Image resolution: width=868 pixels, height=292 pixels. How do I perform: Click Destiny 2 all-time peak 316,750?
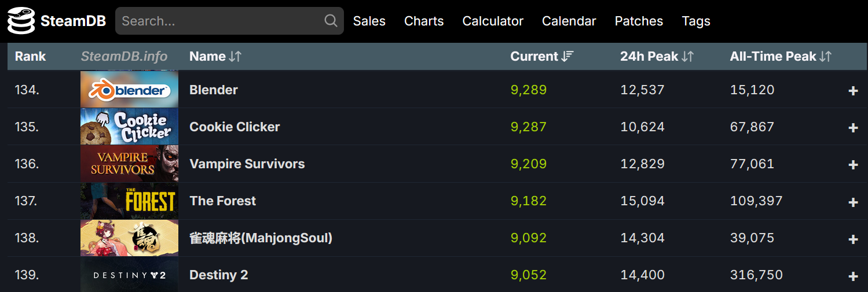pyautogui.click(x=756, y=275)
